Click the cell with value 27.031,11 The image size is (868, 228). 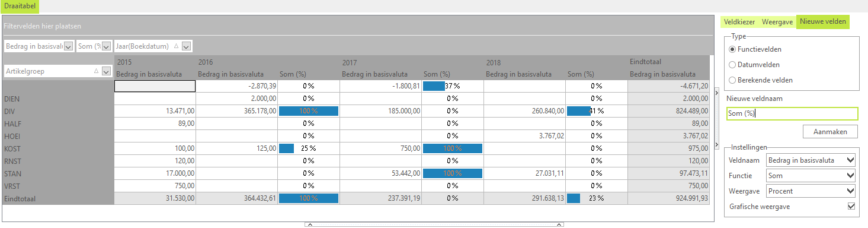click(525, 174)
